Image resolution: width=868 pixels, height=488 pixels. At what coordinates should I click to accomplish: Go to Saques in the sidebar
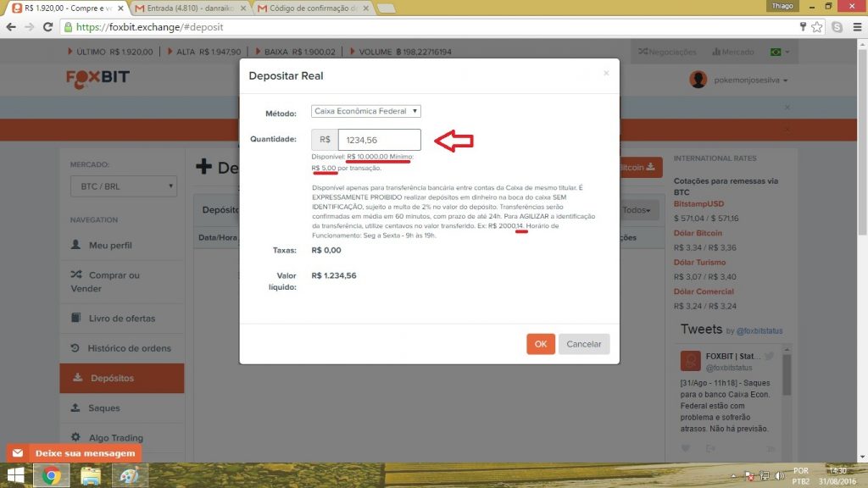pos(104,408)
